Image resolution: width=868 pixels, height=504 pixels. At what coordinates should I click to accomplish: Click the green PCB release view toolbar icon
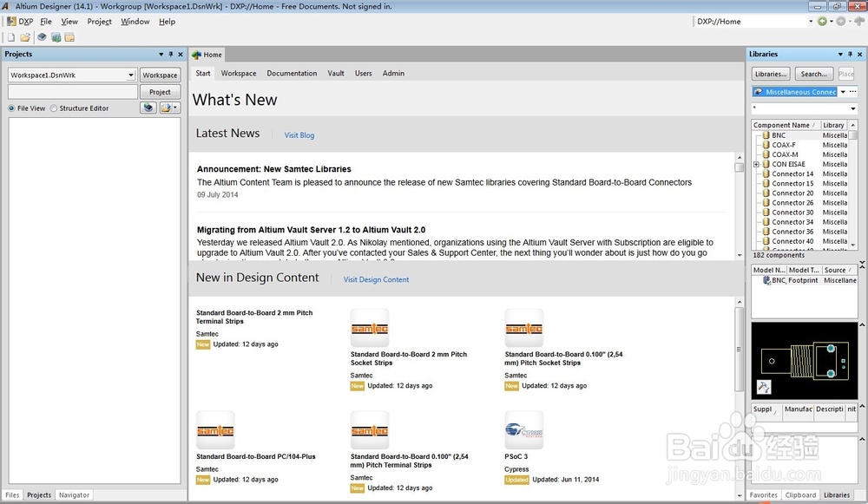56,37
